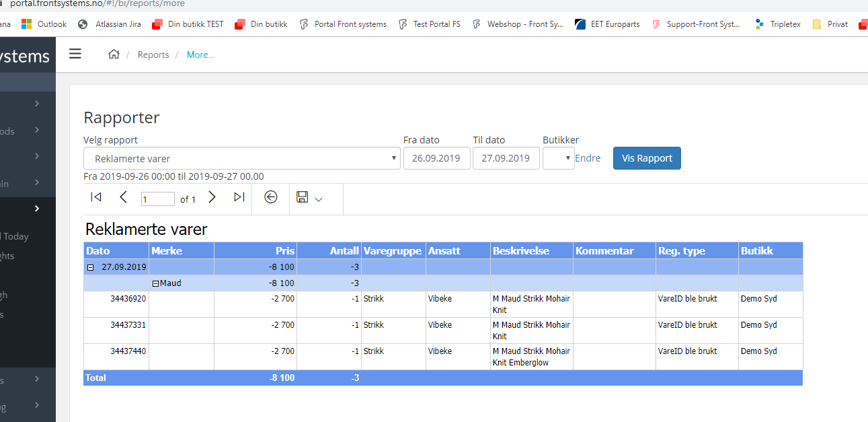Open Privat bookmarks folder

tap(830, 24)
